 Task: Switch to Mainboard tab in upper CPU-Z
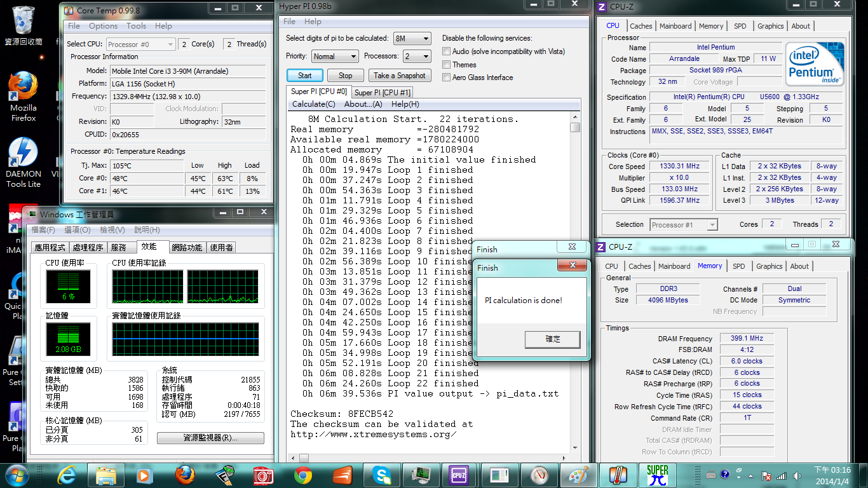(675, 26)
